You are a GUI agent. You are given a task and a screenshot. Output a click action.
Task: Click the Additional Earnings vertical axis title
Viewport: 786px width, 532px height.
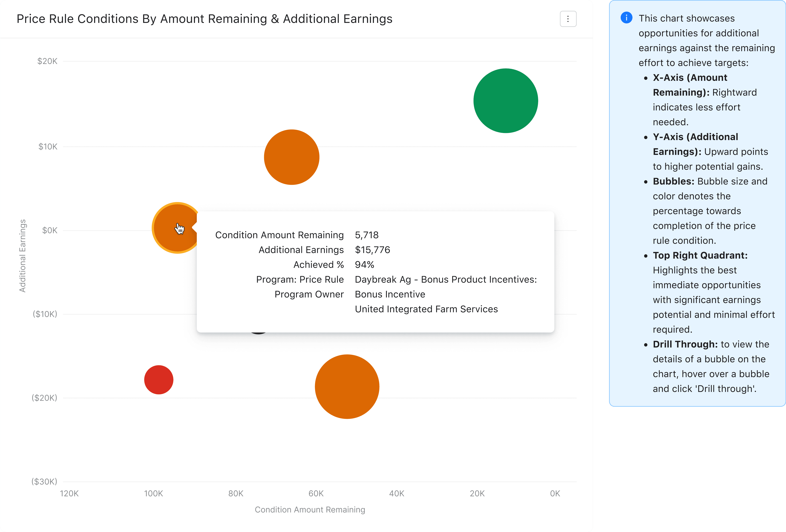[22, 256]
